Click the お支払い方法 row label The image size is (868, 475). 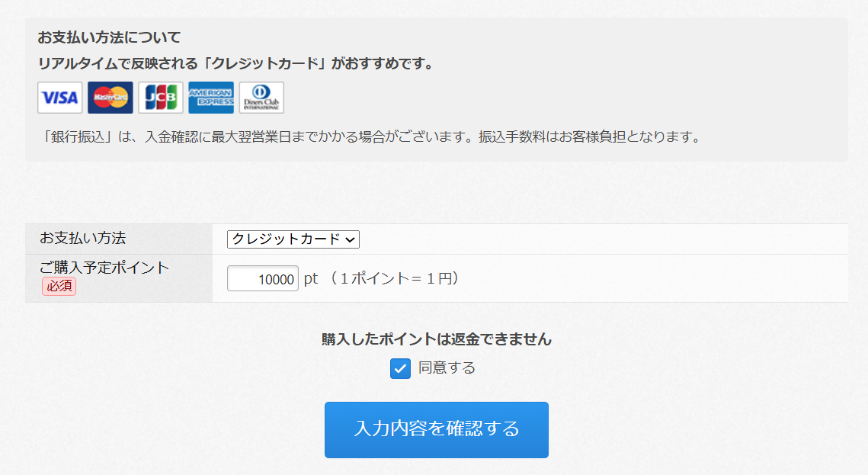pyautogui.click(x=82, y=238)
